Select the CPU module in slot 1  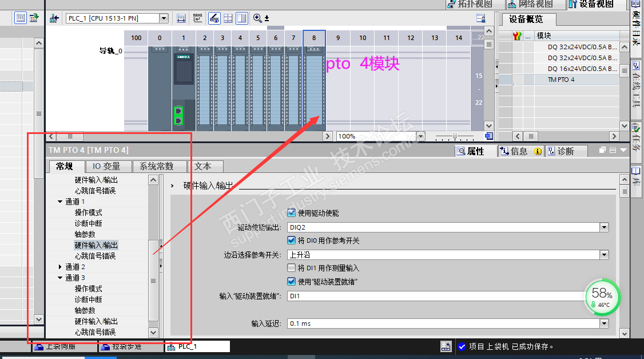point(184,88)
